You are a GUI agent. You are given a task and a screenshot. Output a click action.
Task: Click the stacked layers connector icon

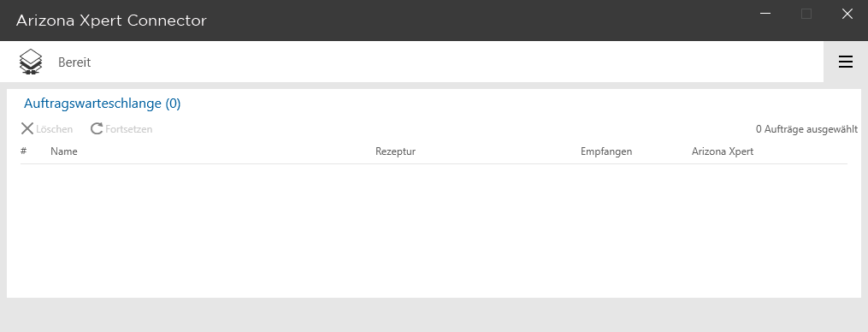click(x=31, y=62)
